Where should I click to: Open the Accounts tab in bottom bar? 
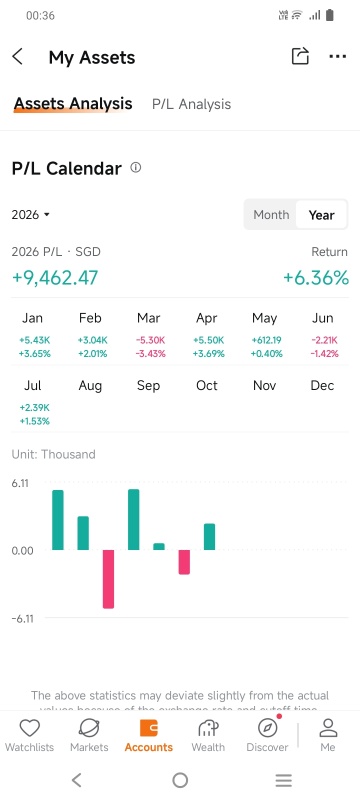148,735
